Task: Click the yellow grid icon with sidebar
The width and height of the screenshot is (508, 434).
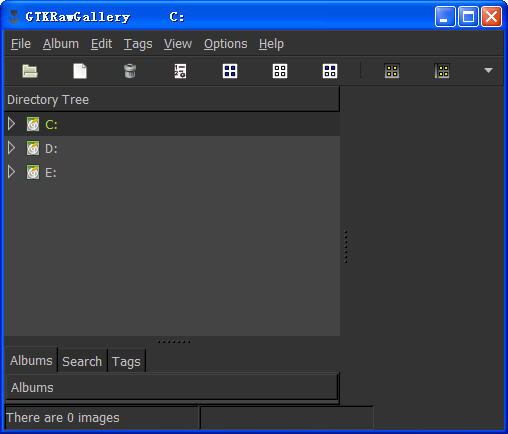Action: pyautogui.click(x=442, y=71)
